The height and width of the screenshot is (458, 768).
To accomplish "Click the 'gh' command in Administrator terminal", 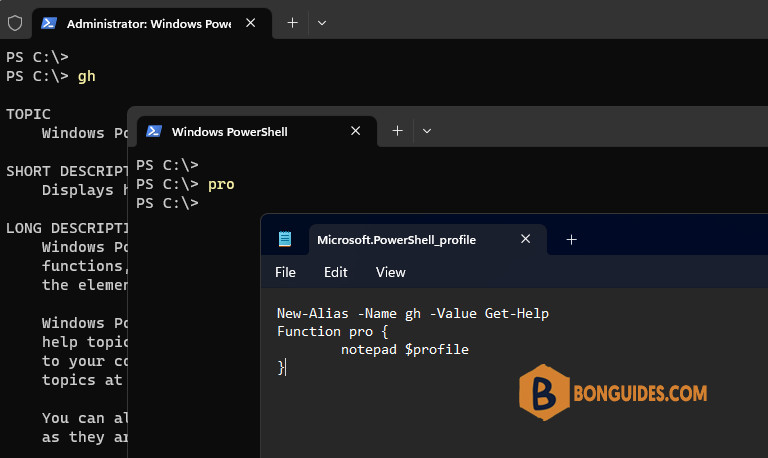I will coord(87,76).
